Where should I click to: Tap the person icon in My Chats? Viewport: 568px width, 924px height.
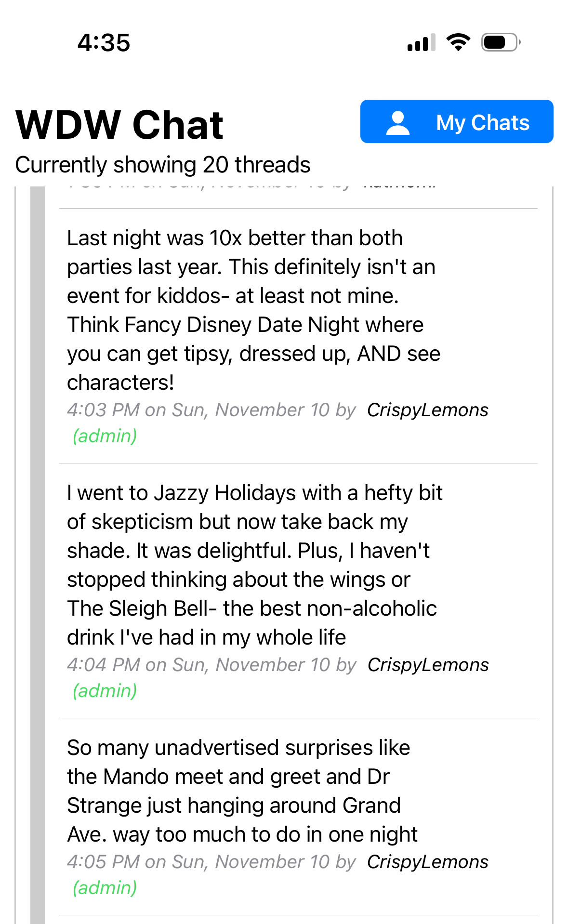coord(398,122)
